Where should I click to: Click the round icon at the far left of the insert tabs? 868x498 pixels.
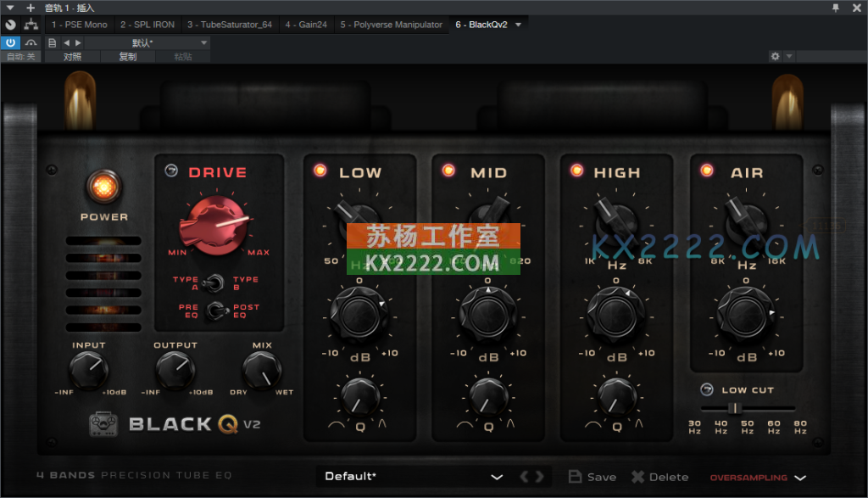pos(10,25)
